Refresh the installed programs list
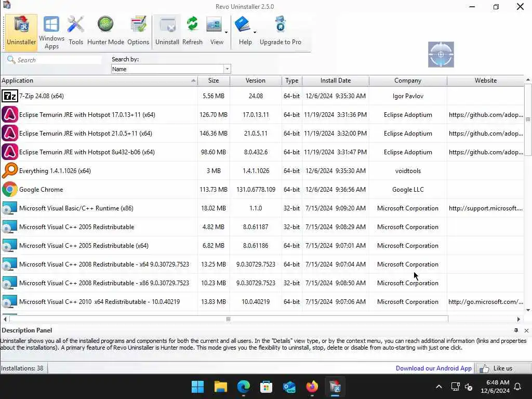The height and width of the screenshot is (399, 532). (x=192, y=32)
